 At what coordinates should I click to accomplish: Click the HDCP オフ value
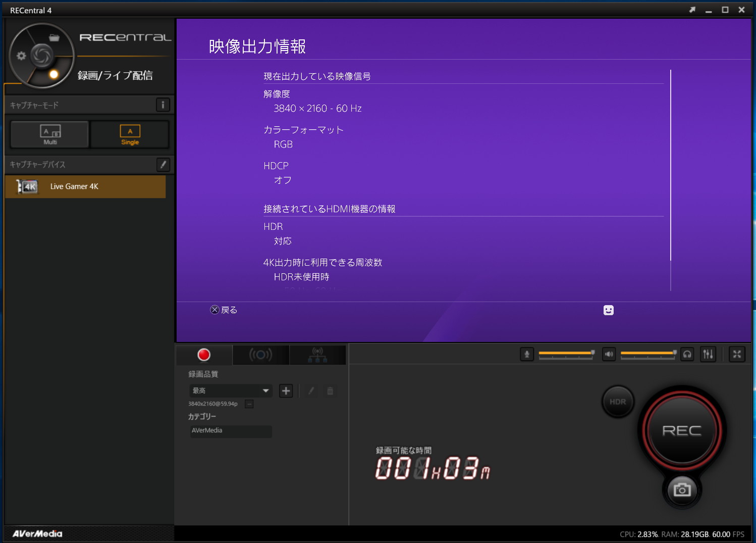283,180
